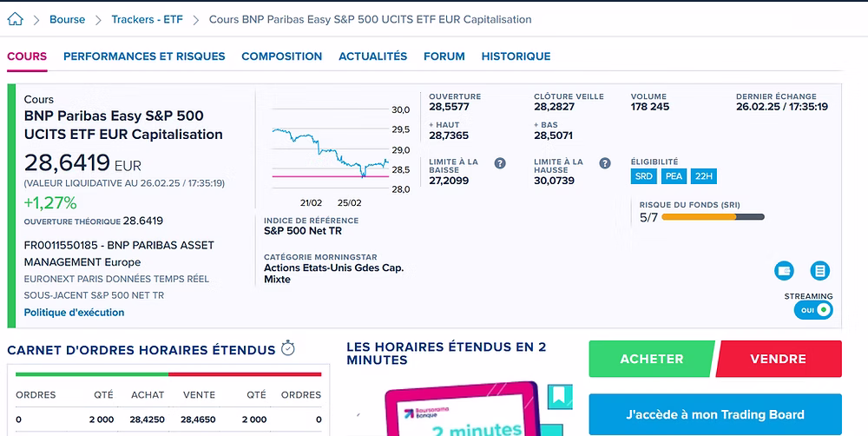Screen dimensions: 868x436
Task: Click the stopwatch icon beside Carnet d'ordres
Action: point(288,348)
